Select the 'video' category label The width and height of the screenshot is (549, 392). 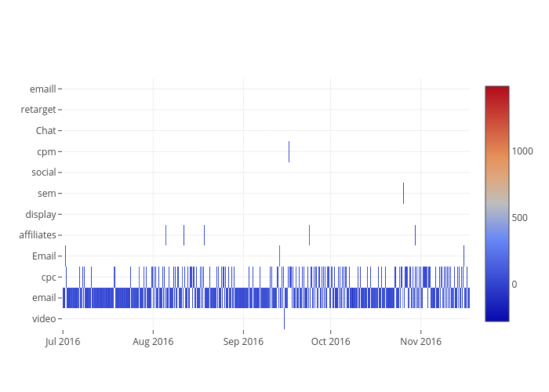[43, 318]
